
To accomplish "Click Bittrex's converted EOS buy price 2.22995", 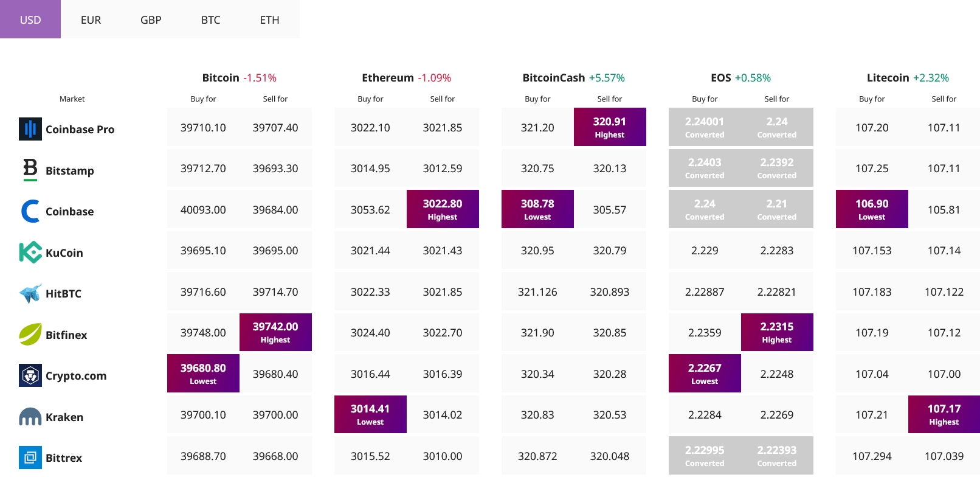I will click(705, 456).
